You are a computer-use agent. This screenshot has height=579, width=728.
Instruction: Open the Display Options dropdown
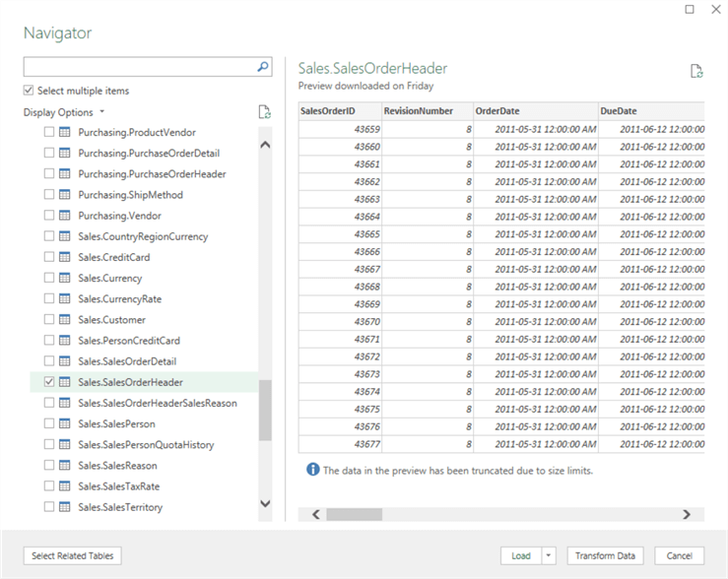point(64,112)
